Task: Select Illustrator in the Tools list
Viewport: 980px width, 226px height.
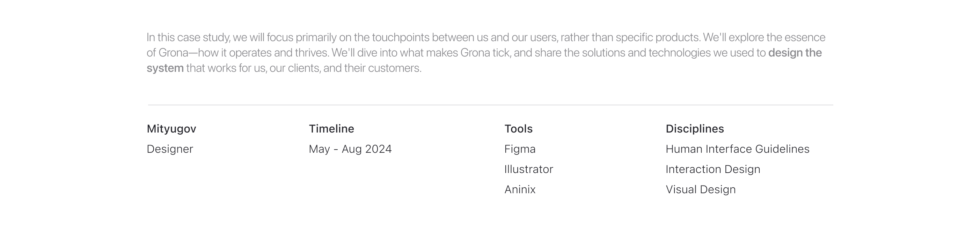Action: point(528,169)
